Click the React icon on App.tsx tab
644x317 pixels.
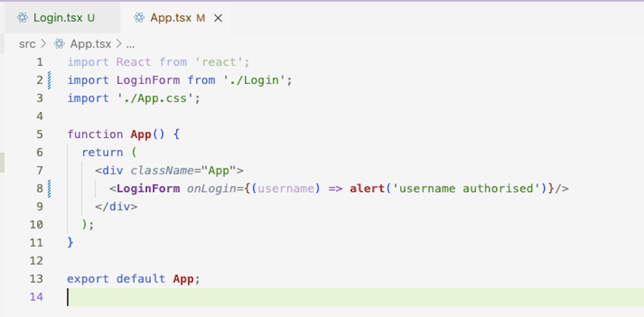click(x=139, y=17)
